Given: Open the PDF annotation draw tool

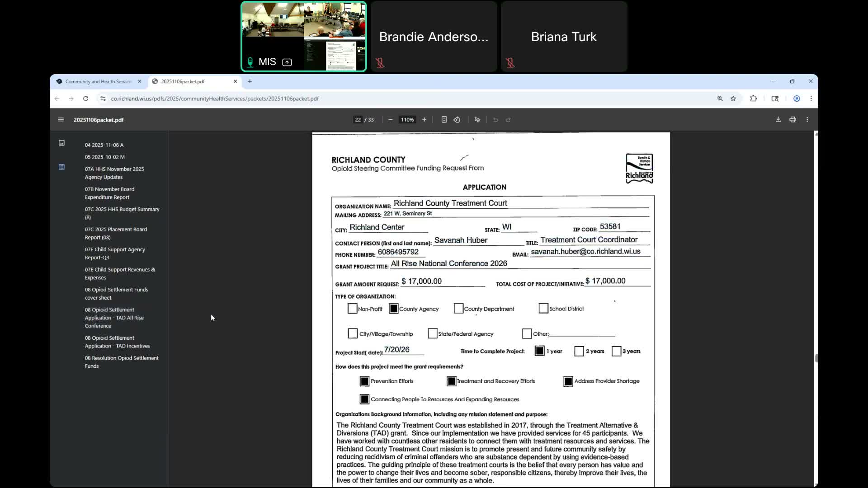Looking at the screenshot, I should (x=477, y=120).
